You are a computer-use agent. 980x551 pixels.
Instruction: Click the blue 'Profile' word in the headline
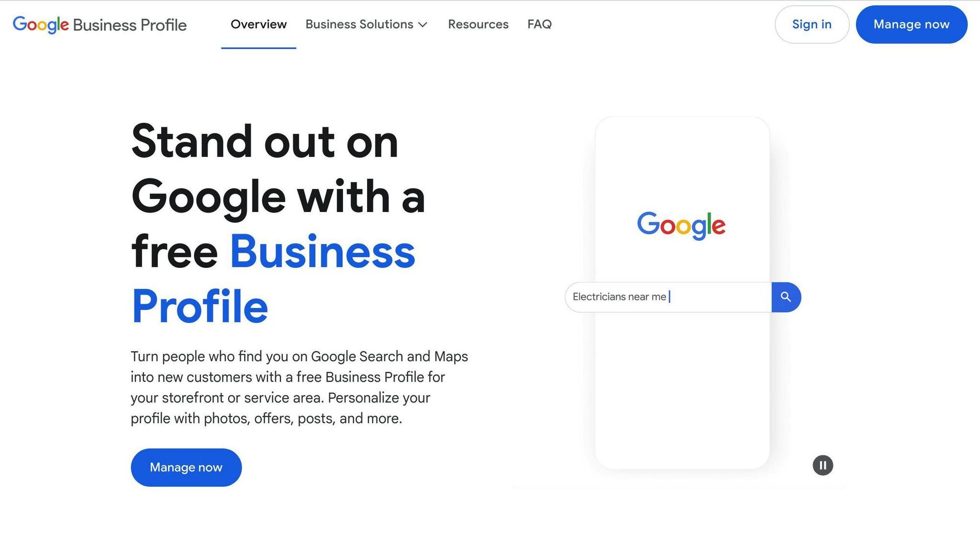[199, 307]
